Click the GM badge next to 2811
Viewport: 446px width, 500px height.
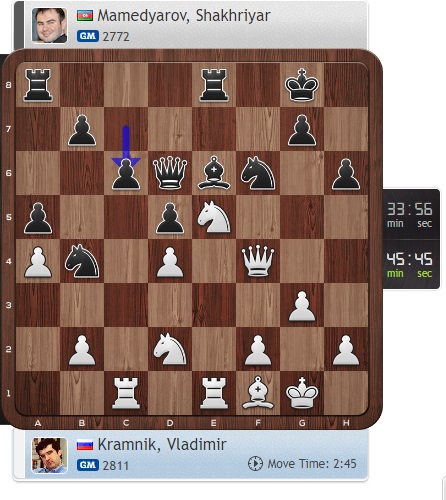pyautogui.click(x=88, y=465)
